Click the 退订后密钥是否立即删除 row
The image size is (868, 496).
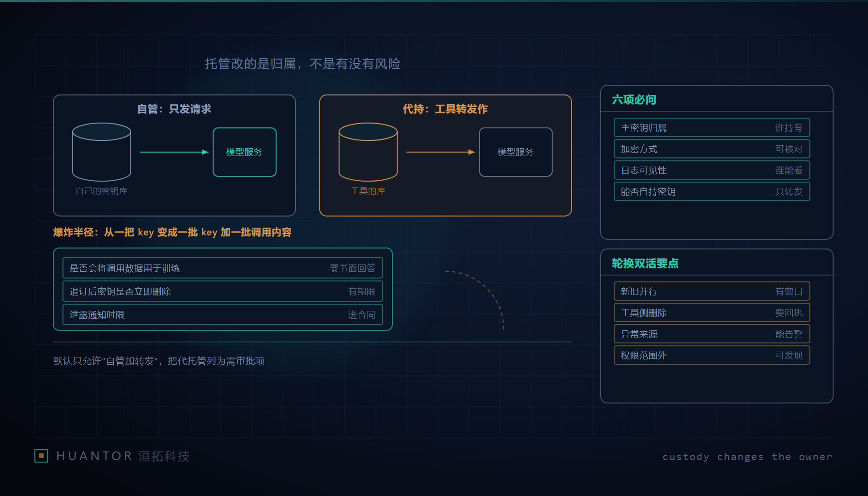pyautogui.click(x=223, y=292)
